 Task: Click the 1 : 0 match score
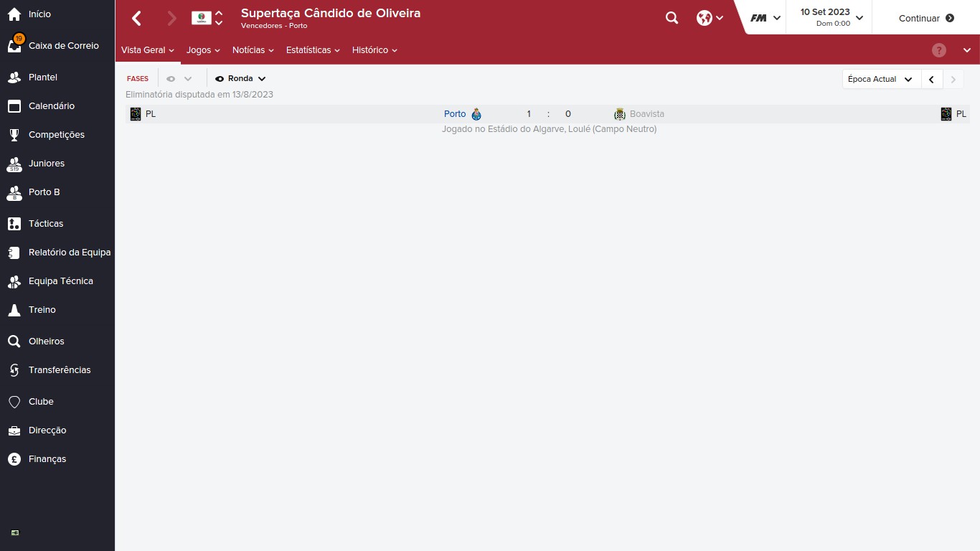(x=548, y=114)
